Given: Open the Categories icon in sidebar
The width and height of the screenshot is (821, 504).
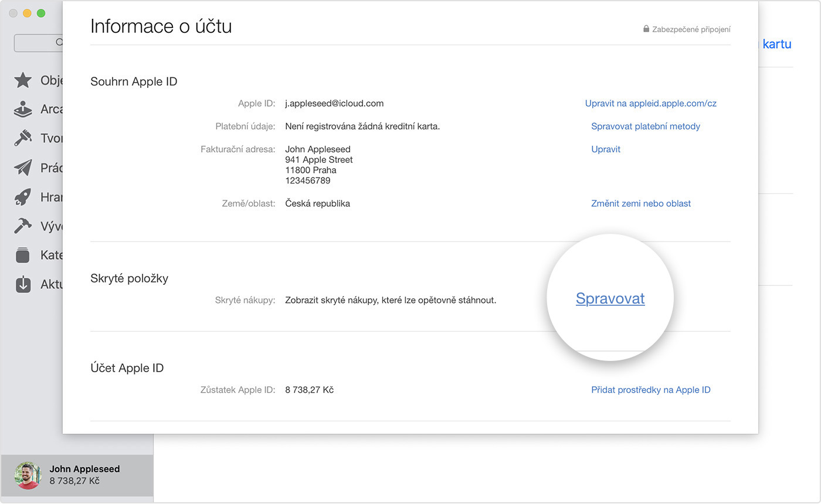Looking at the screenshot, I should pos(23,256).
